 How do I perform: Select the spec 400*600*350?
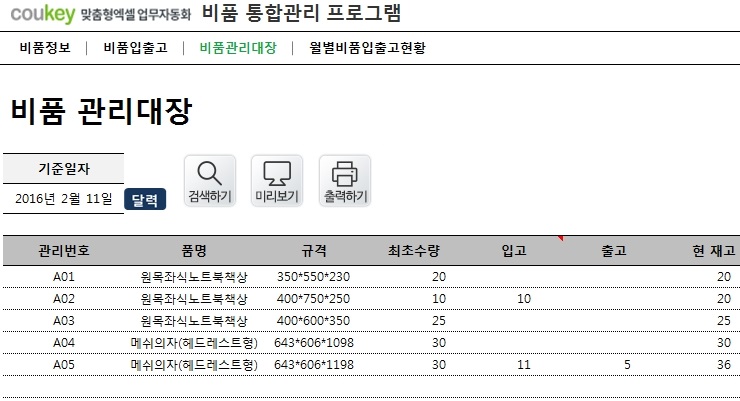[313, 321]
